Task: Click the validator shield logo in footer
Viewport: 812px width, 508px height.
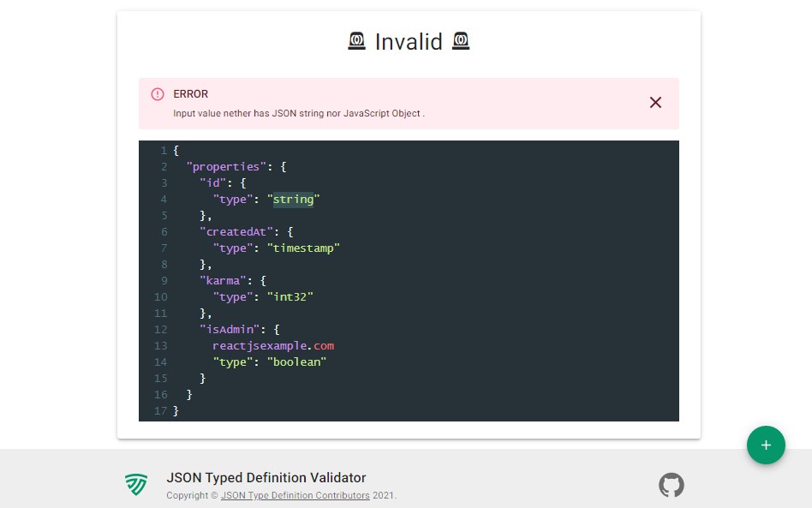Action: point(136,485)
